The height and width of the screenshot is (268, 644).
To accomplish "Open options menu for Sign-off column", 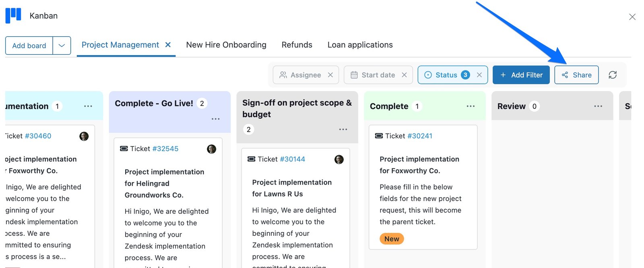I will [343, 129].
